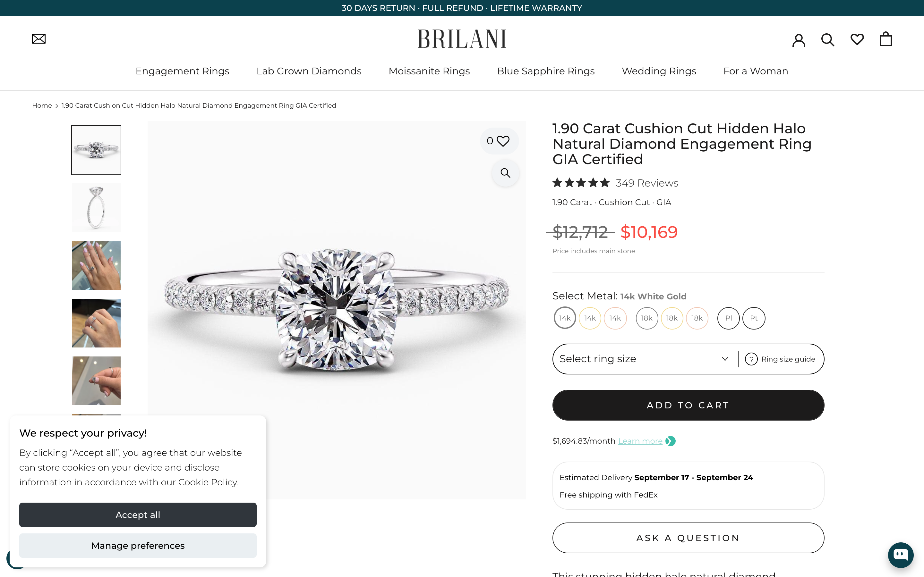Open the email contact icon
924x577 pixels.
point(38,38)
